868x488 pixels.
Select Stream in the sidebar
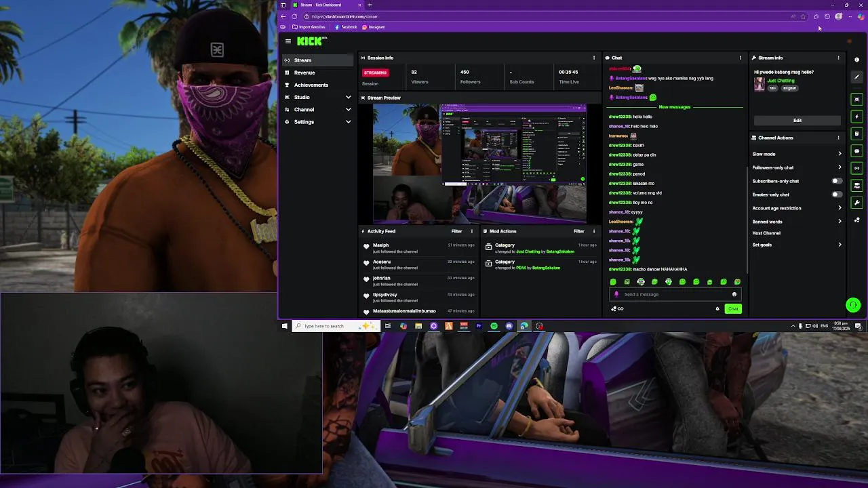317,60
